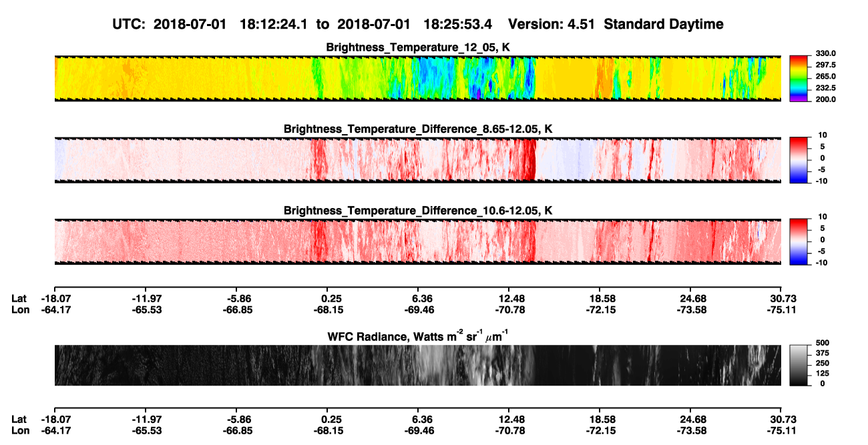
Task: Click the end time '18:25:53.4' in header
Action: 458,25
